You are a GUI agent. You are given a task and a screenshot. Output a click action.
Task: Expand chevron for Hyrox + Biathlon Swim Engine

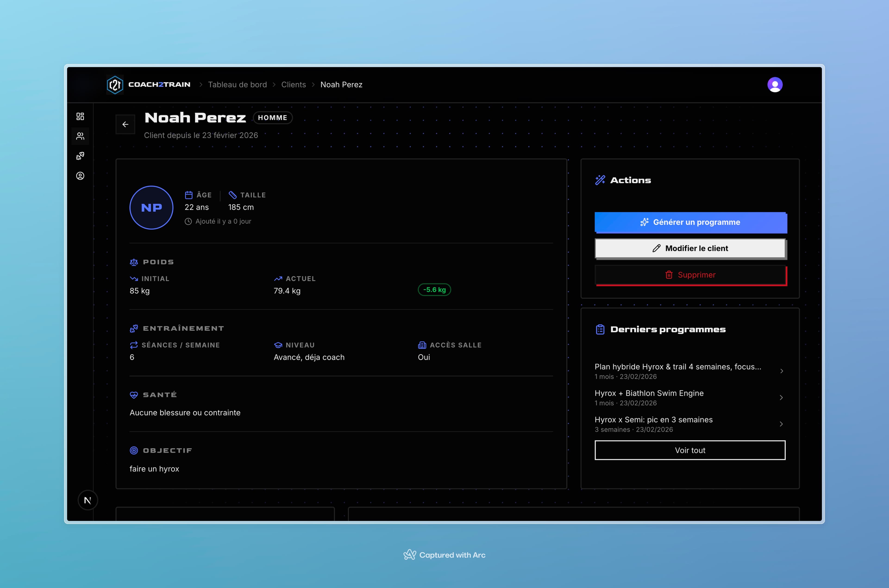point(781,397)
